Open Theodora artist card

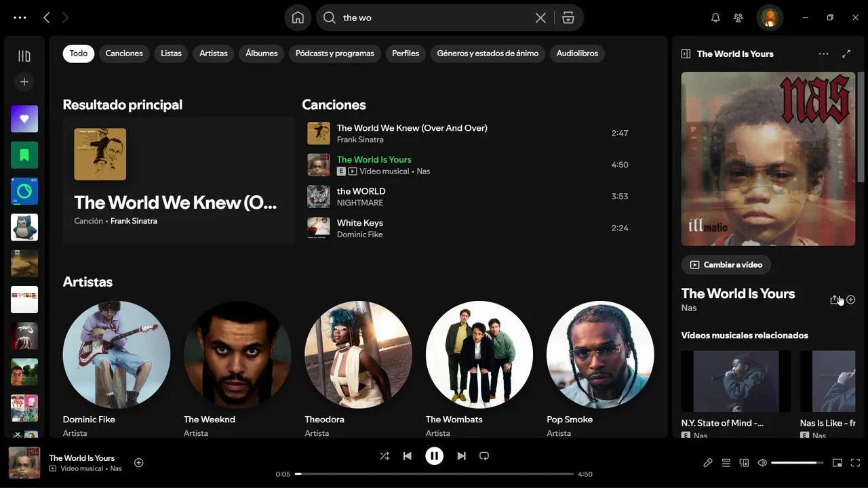pos(358,369)
